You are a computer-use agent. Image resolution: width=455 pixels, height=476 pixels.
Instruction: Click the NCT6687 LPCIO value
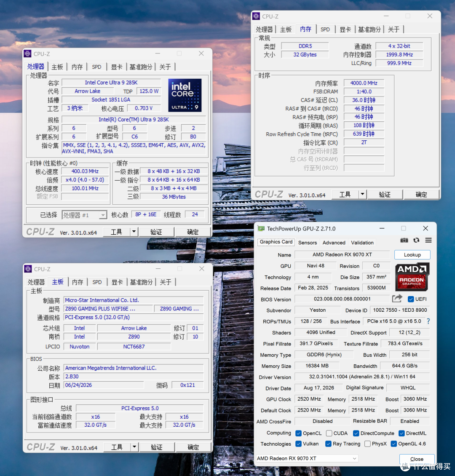pos(134,346)
